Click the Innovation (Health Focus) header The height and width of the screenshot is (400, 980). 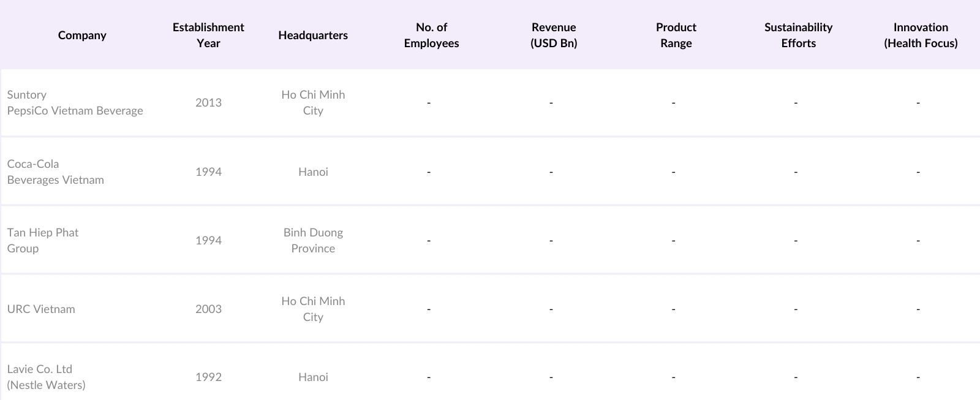point(921,35)
